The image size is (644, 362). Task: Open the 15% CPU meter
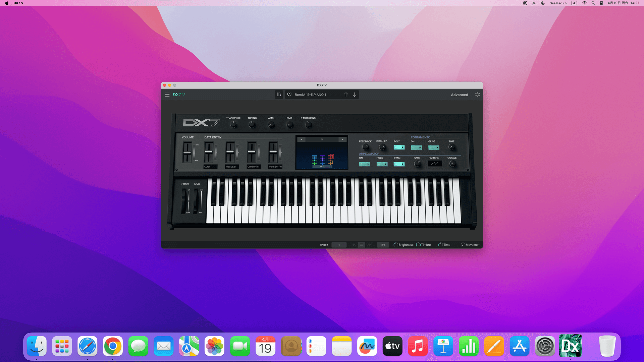click(x=383, y=245)
